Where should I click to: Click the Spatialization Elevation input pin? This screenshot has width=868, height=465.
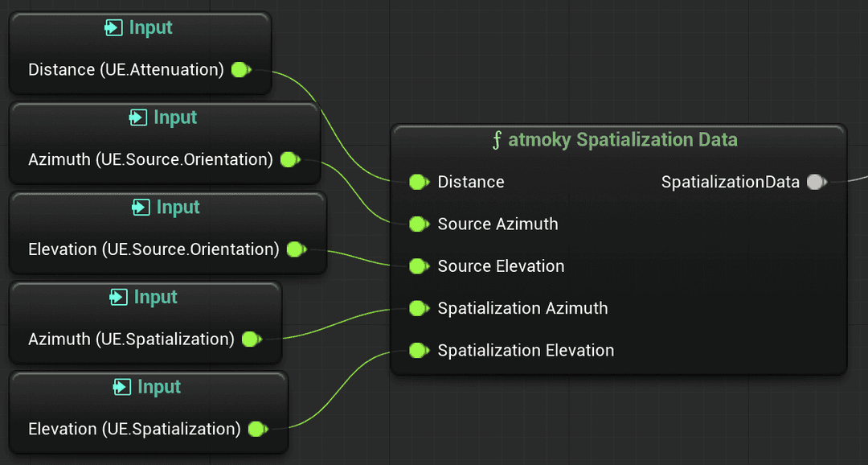point(419,350)
